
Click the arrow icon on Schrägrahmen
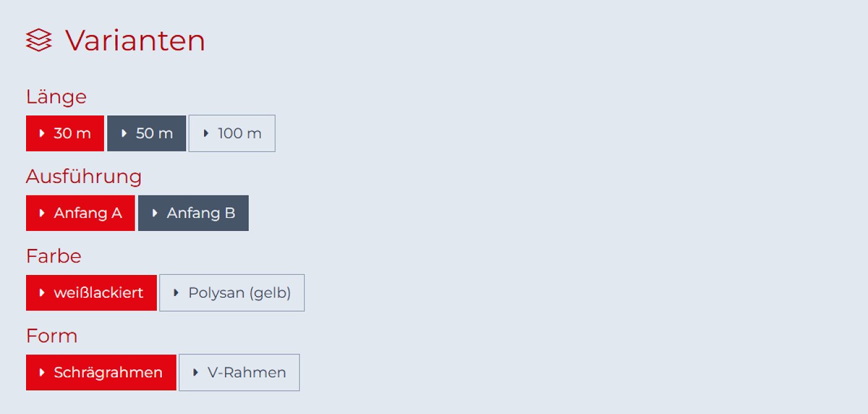coord(42,372)
